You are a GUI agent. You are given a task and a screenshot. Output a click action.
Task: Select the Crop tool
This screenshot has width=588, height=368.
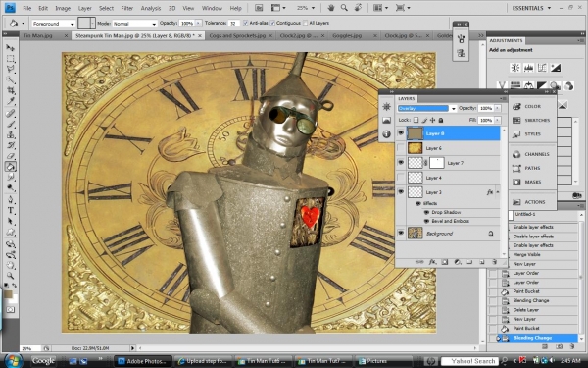point(10,90)
